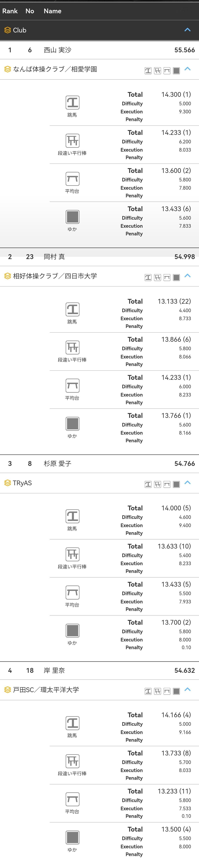Click layers icon beside TRyAS club
199x868 pixels.
[x=7, y=483]
